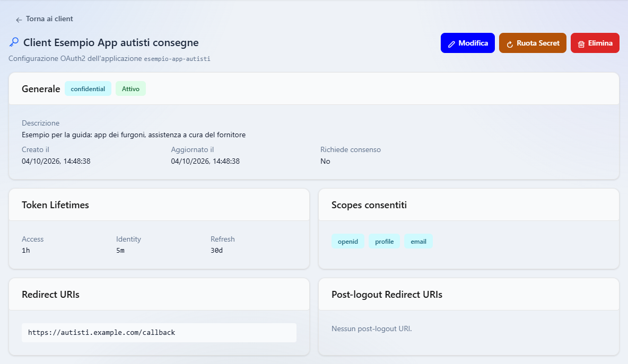Image resolution: width=628 pixels, height=364 pixels.
Task: Click the Post-logout Redirect URIs heading
Action: click(387, 295)
